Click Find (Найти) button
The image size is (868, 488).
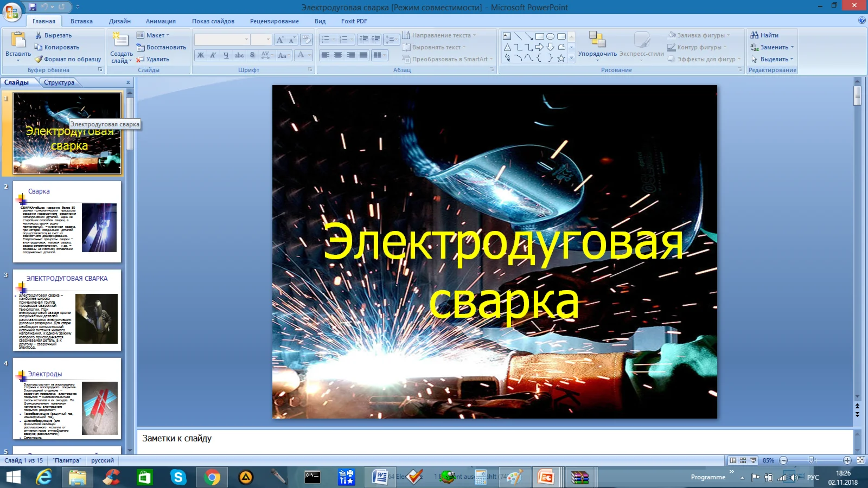764,35
